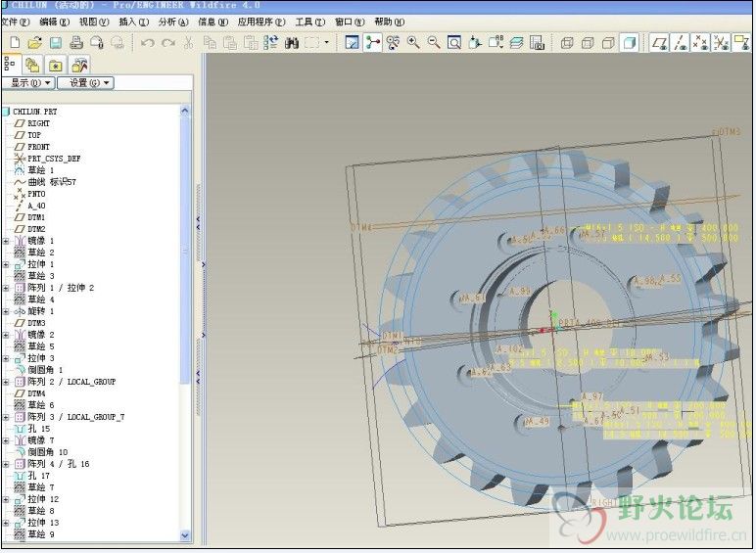Screen dimensions: 756x553
Task: Click the dashed selection box icon
Action: coord(312,42)
